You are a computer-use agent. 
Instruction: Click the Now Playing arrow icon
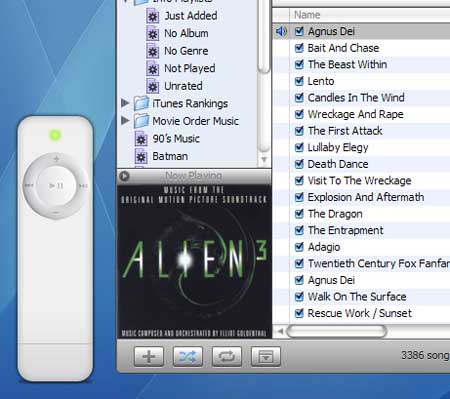coord(124,176)
